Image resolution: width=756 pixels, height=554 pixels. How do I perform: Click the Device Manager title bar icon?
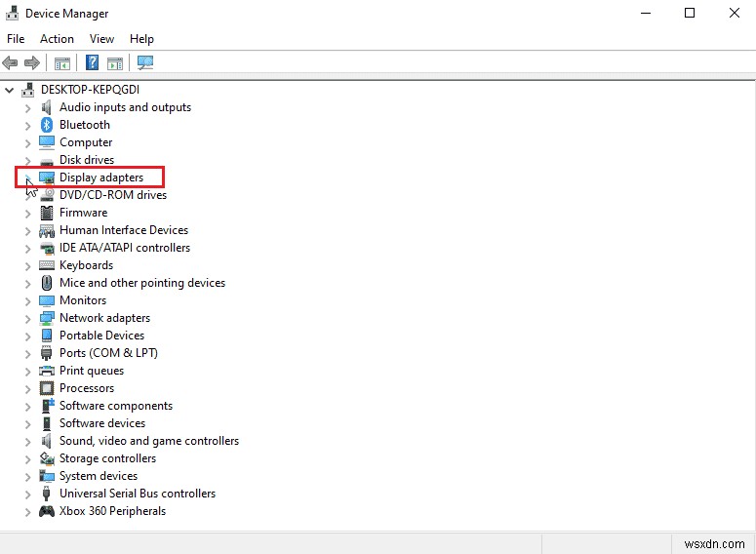[x=12, y=13]
